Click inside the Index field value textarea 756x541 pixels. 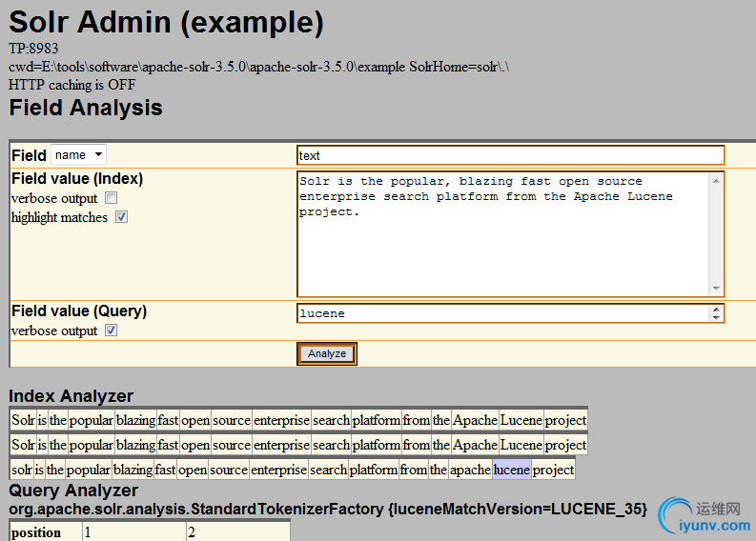click(511, 234)
